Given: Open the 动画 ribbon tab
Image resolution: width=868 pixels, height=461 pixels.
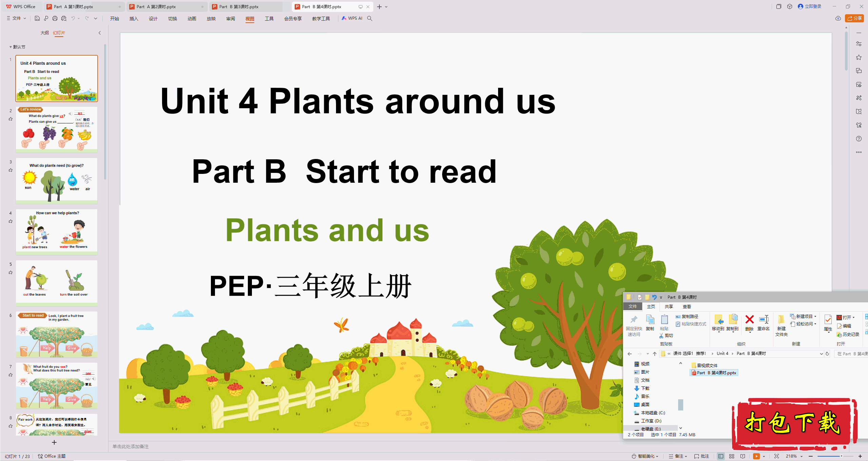Looking at the screenshot, I should pyautogui.click(x=192, y=18).
